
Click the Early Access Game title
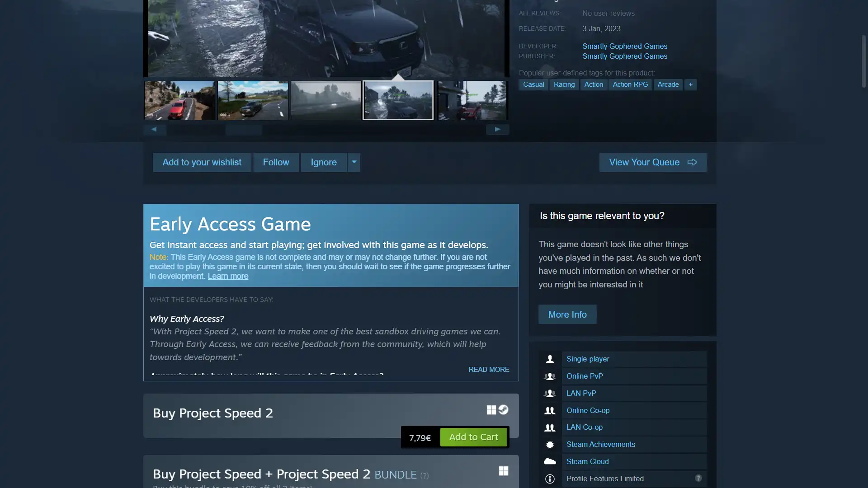(230, 225)
